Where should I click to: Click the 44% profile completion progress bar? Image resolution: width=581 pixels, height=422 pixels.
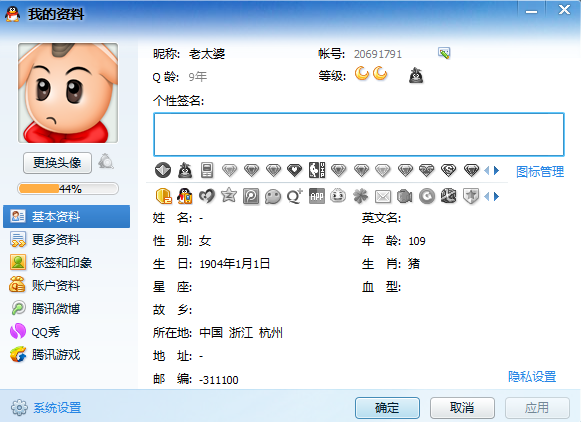click(x=68, y=189)
